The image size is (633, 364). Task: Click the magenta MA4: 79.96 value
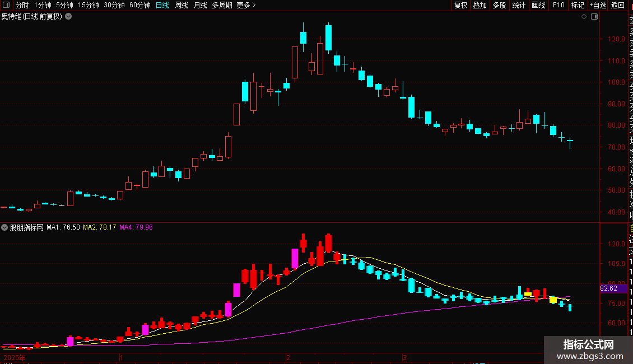[x=136, y=227]
